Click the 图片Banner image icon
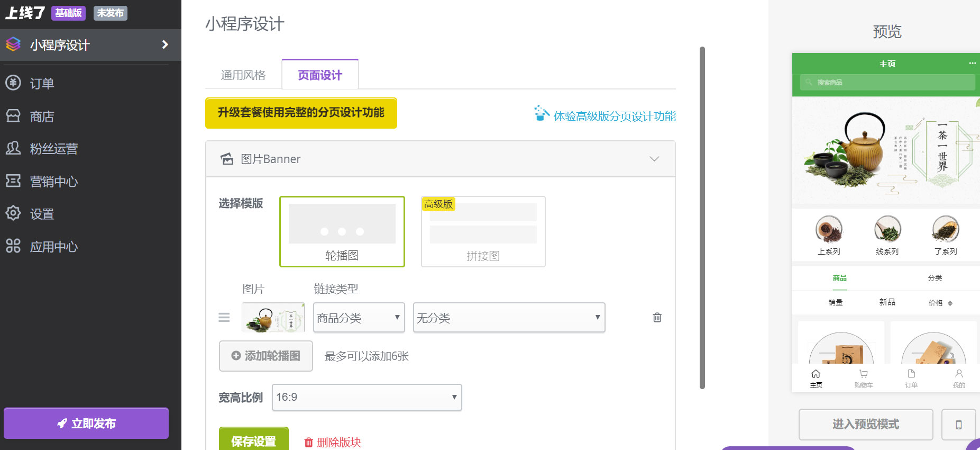980x450 pixels. pos(227,159)
